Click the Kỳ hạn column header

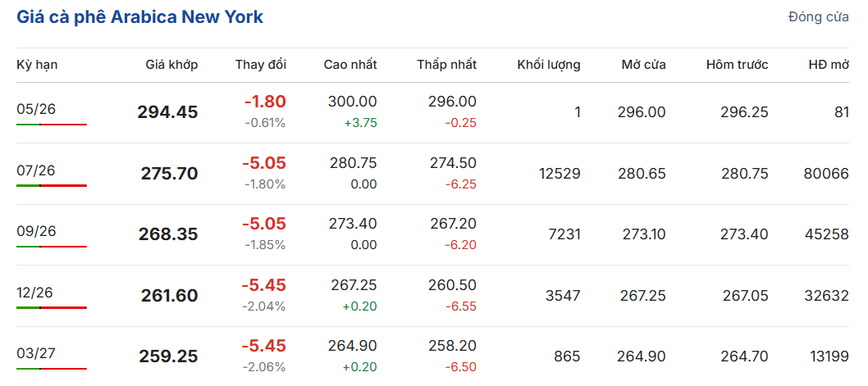(x=37, y=65)
